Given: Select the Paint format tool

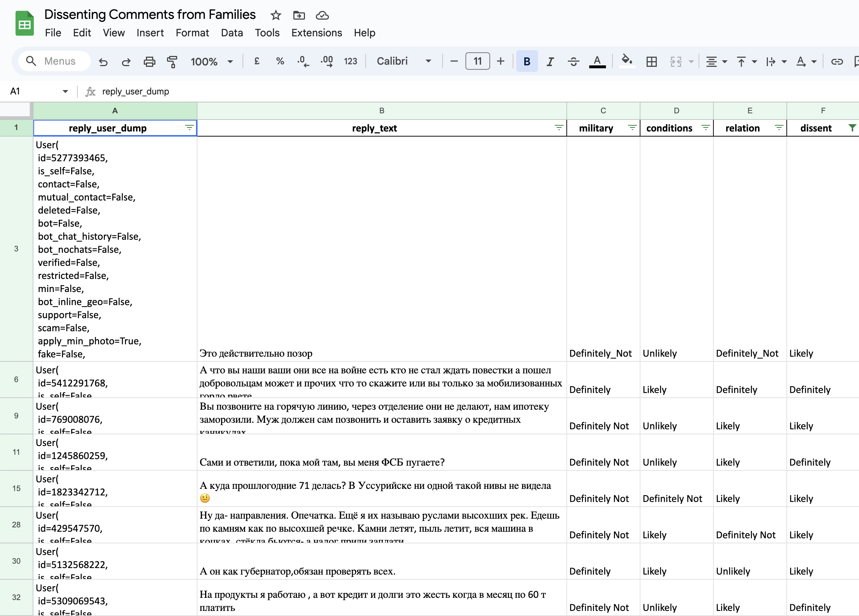Looking at the screenshot, I should (x=172, y=61).
